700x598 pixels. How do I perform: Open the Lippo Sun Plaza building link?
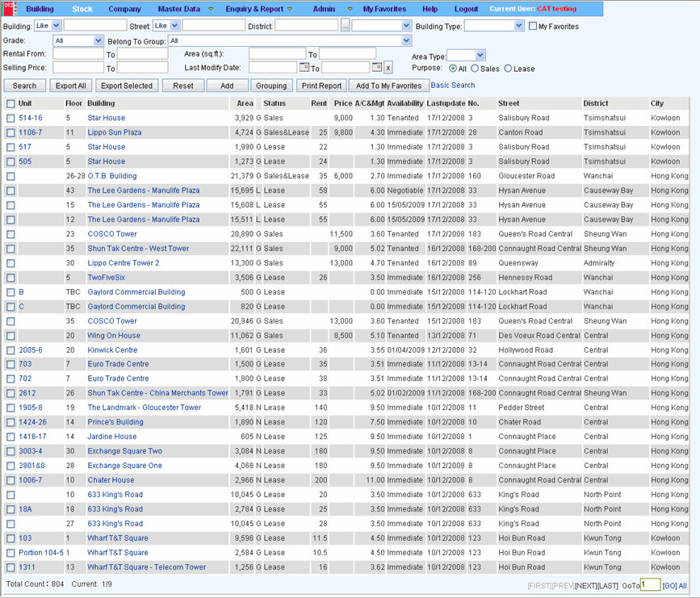[115, 132]
